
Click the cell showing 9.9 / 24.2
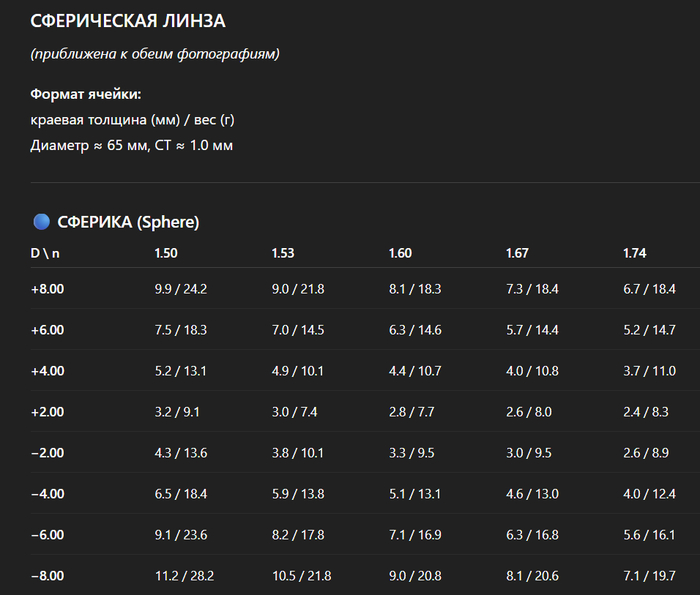pos(181,289)
